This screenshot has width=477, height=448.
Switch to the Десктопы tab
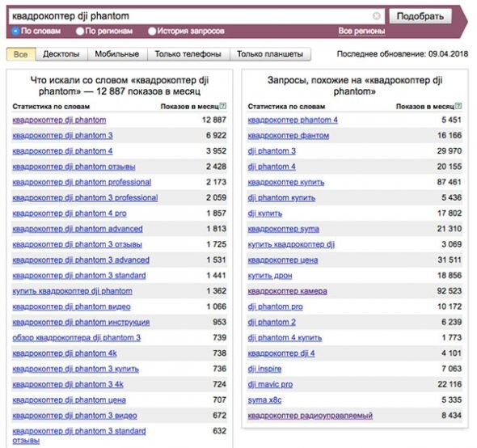point(61,54)
